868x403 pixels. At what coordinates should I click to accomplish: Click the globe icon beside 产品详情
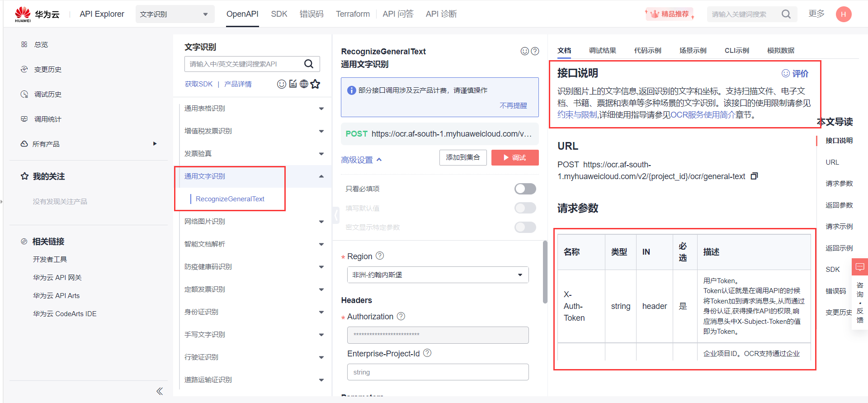pyautogui.click(x=304, y=84)
